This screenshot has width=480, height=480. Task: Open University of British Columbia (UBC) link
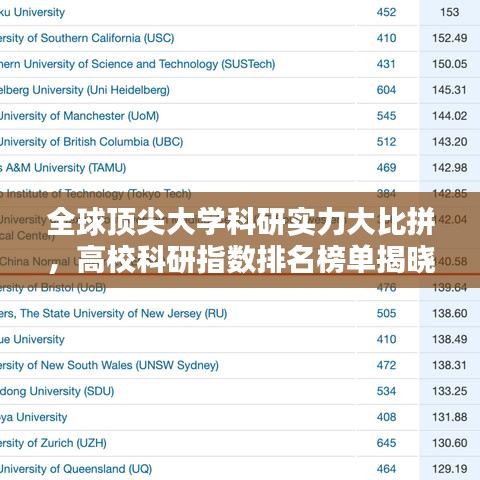(92, 142)
